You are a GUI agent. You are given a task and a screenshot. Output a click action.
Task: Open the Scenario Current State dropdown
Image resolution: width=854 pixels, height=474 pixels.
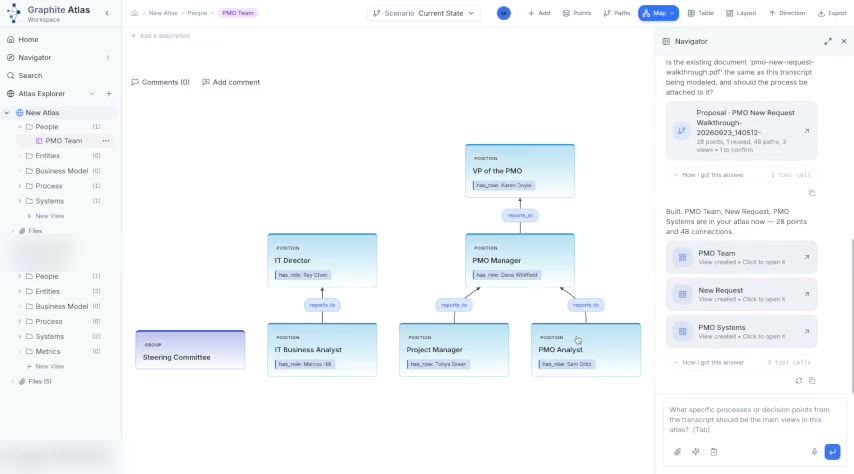coord(424,13)
